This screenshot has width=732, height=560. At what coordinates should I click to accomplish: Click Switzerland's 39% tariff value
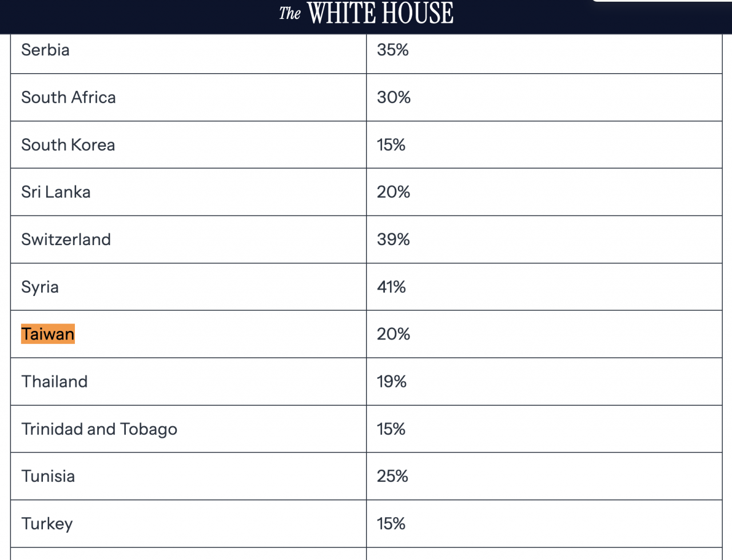[x=393, y=239]
